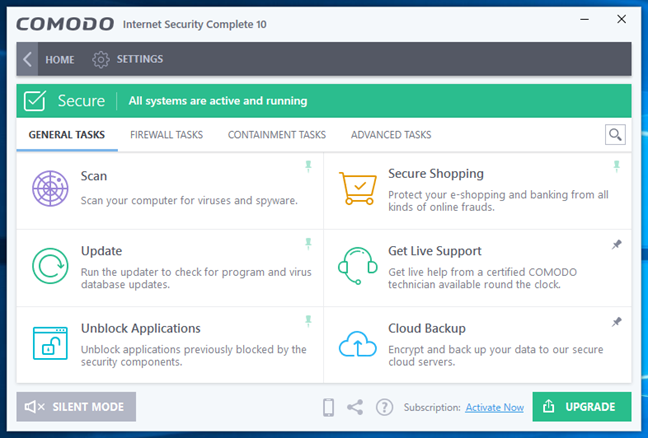The image size is (648, 438).
Task: Open SETTINGS from the navigation bar
Action: pos(140,59)
